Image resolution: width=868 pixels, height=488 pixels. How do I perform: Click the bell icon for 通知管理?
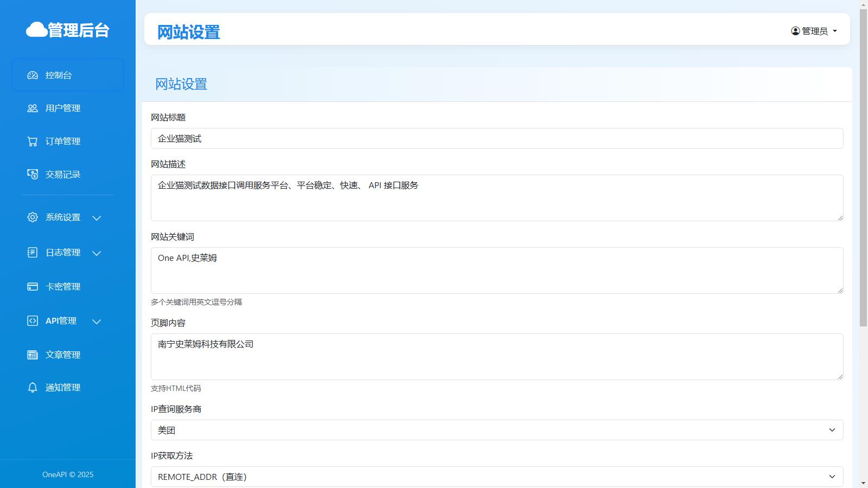tap(33, 388)
